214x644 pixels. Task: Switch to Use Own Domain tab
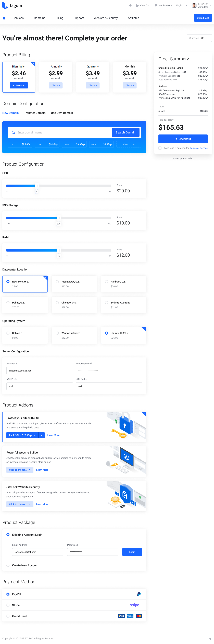(62, 113)
